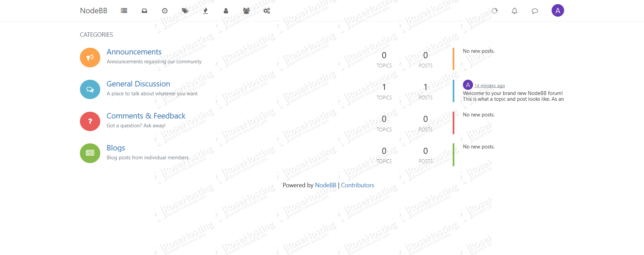This screenshot has width=644, height=255.
Task: Open the General Discussion category
Action: pos(138,84)
